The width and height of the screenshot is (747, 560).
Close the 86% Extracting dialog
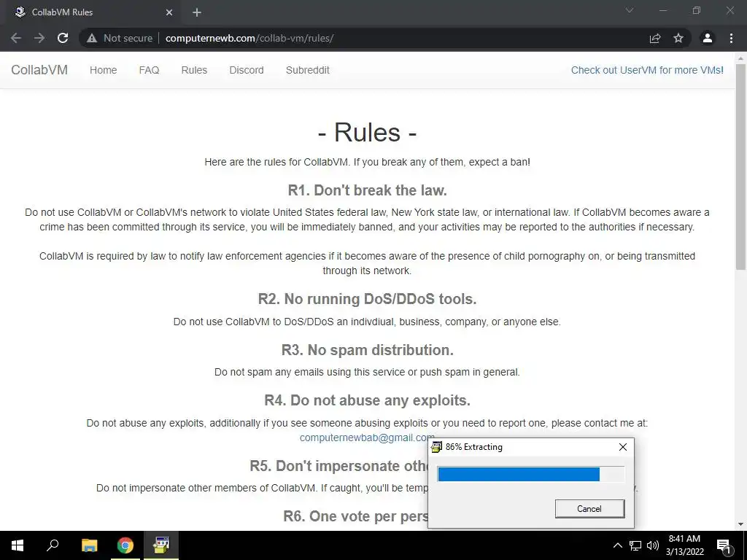(x=623, y=447)
